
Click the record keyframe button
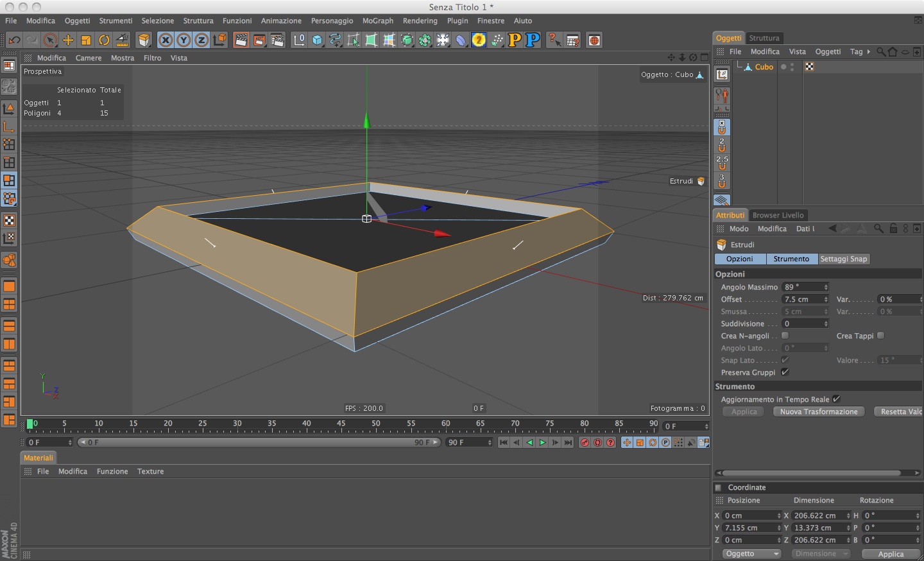coord(585,442)
